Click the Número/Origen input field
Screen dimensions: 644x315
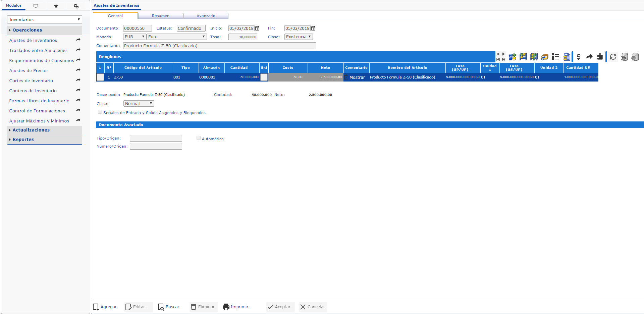click(156, 146)
